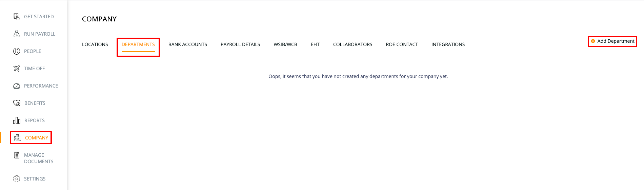Navigate to Time Off label
The image size is (644, 190).
click(34, 69)
